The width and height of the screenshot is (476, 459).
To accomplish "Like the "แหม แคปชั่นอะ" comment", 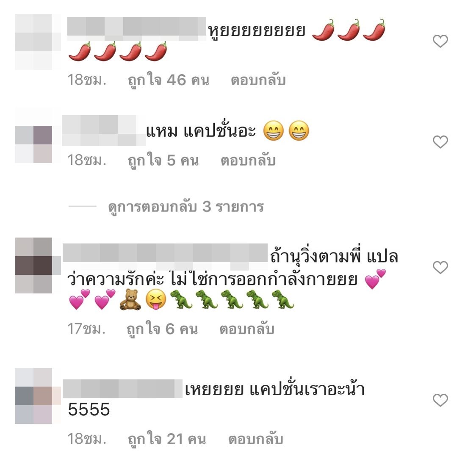I will click(x=440, y=142).
